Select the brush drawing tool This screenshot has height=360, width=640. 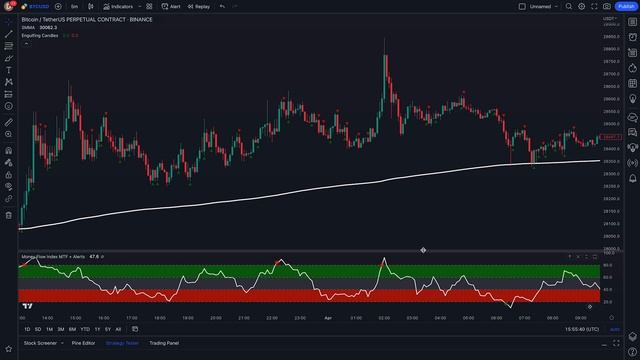(x=9, y=58)
